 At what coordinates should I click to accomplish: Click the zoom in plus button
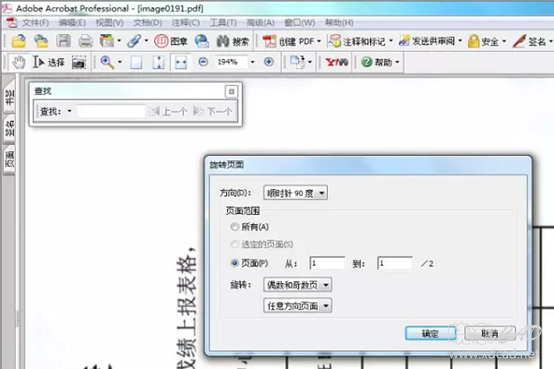(269, 62)
